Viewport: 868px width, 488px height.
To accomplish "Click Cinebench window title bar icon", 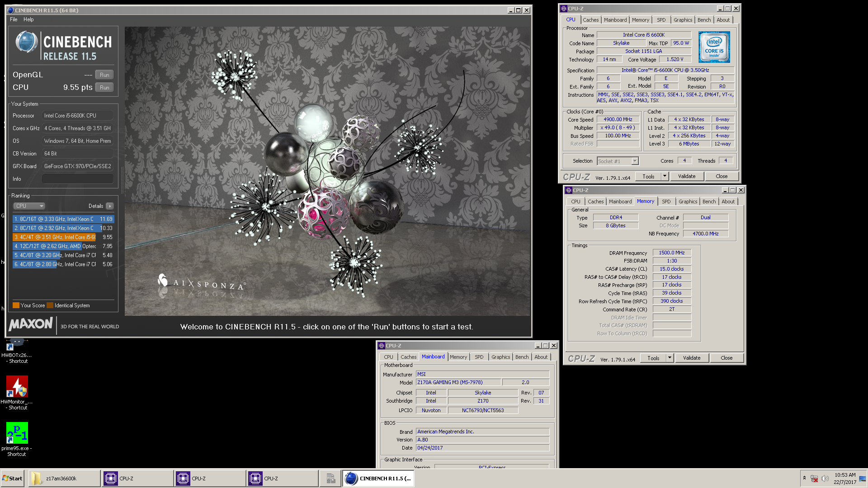I will tap(11, 10).
